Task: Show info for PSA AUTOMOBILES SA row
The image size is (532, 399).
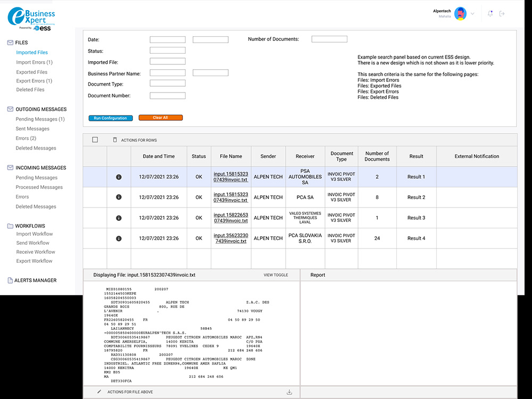Action: click(x=119, y=177)
